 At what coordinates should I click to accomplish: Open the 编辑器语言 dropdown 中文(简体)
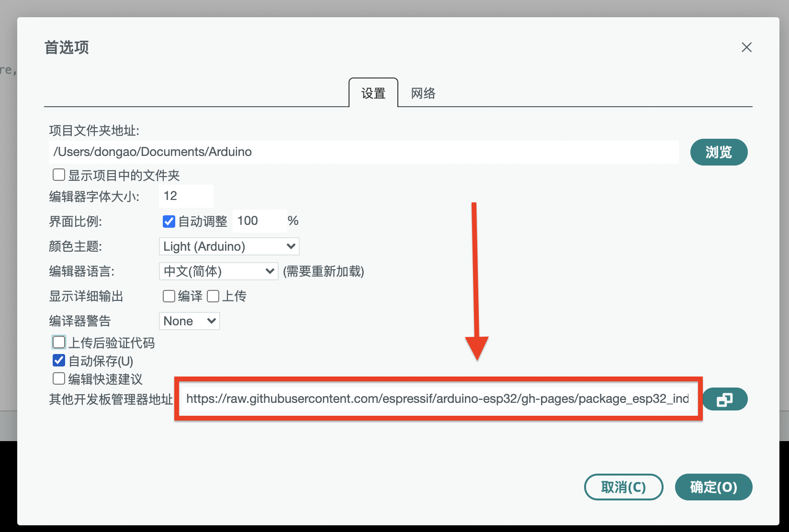[218, 271]
